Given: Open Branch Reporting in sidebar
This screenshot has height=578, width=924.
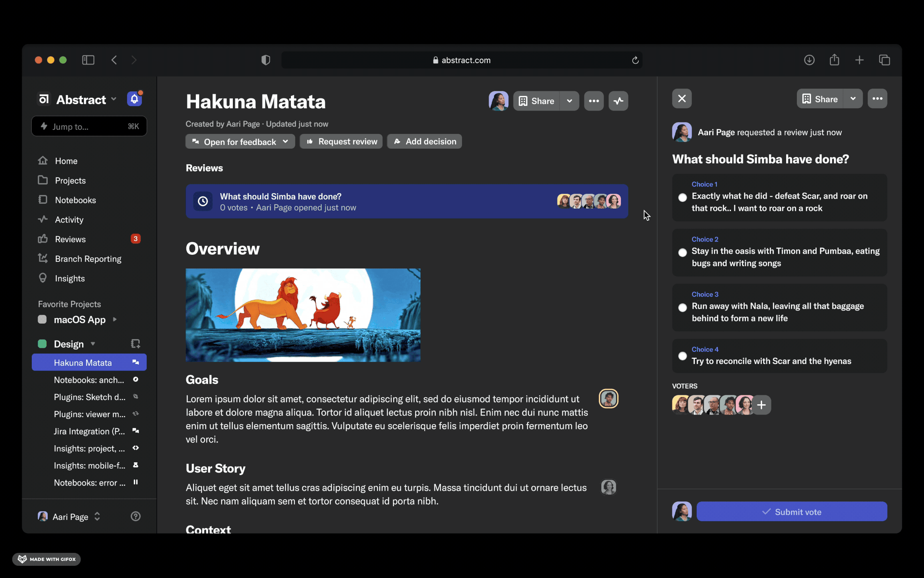Looking at the screenshot, I should coord(88,259).
